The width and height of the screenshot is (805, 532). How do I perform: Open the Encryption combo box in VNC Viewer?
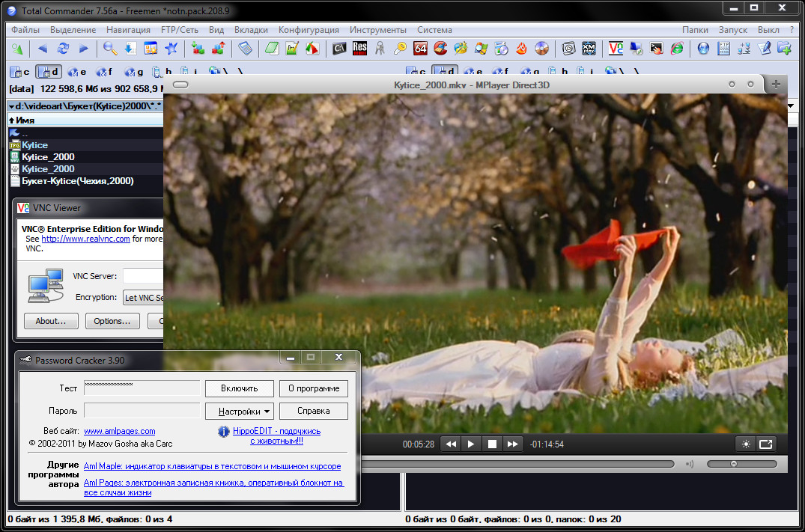[x=142, y=298]
